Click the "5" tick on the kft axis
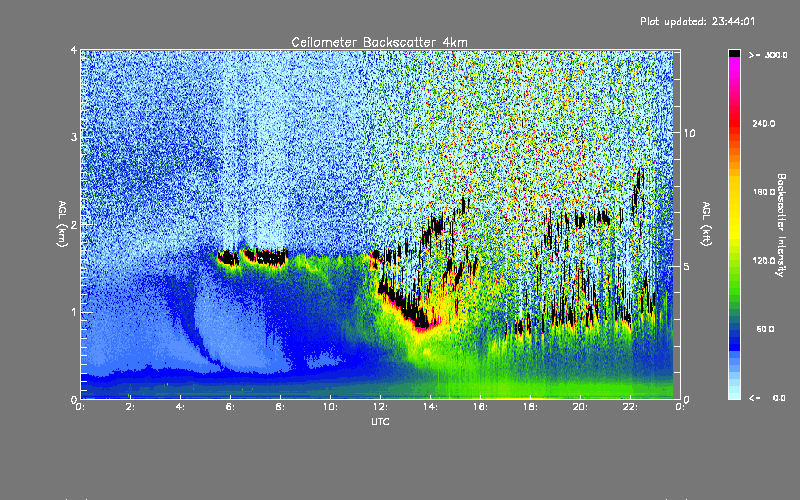This screenshot has height=500, width=800. [687, 266]
